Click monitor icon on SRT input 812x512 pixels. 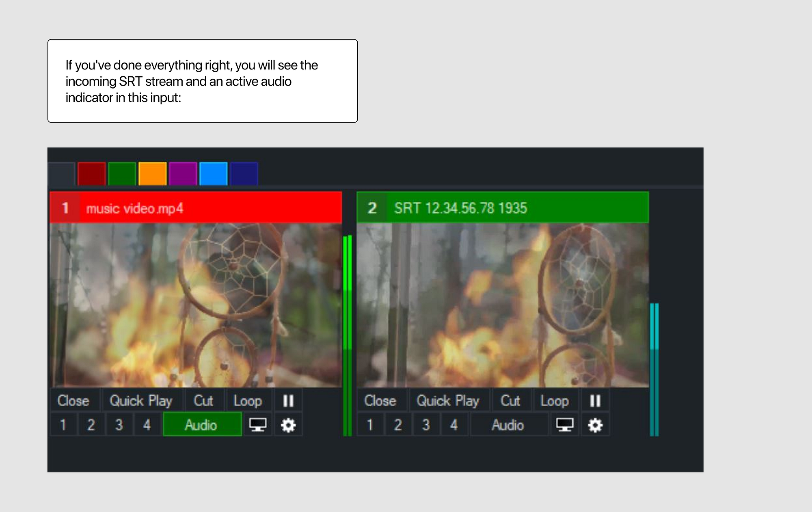coord(565,424)
